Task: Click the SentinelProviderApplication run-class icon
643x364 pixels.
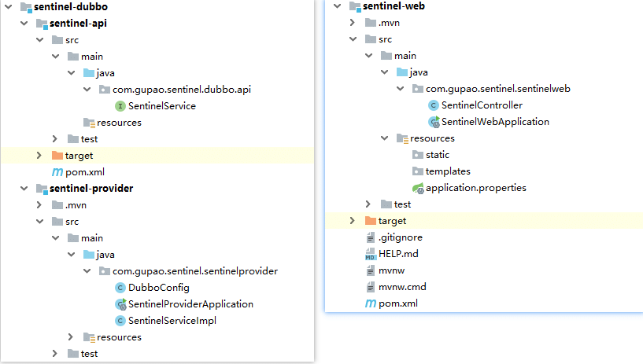Action: click(120, 304)
